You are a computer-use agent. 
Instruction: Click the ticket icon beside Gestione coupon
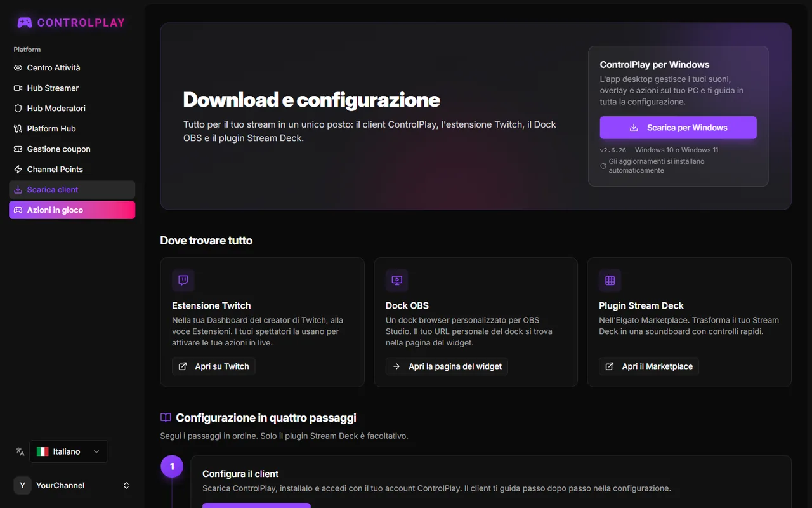[x=18, y=149]
